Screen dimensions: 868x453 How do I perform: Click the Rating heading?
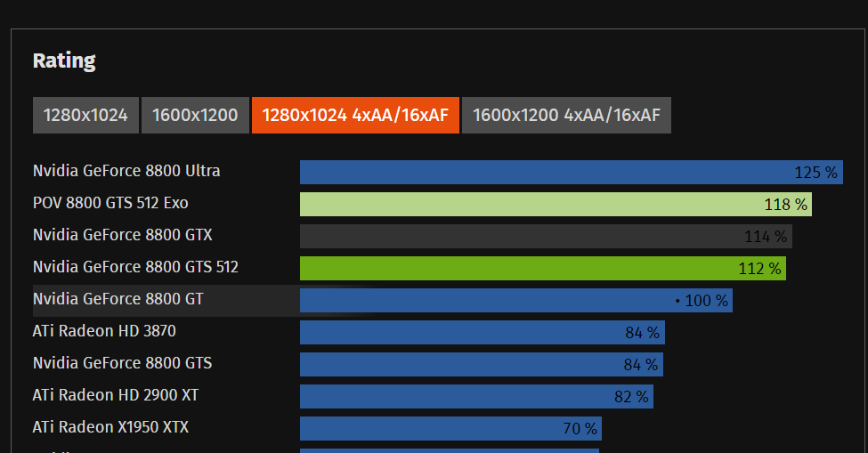[64, 61]
